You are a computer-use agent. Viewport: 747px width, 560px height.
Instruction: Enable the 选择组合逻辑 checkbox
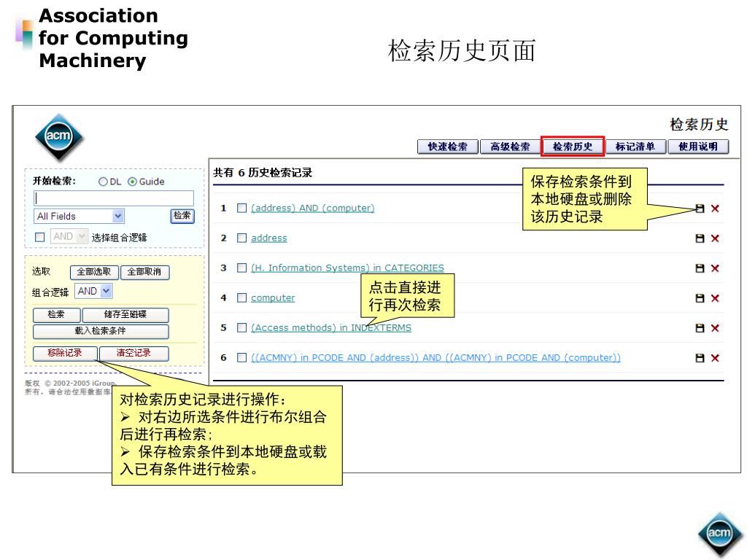[40, 237]
